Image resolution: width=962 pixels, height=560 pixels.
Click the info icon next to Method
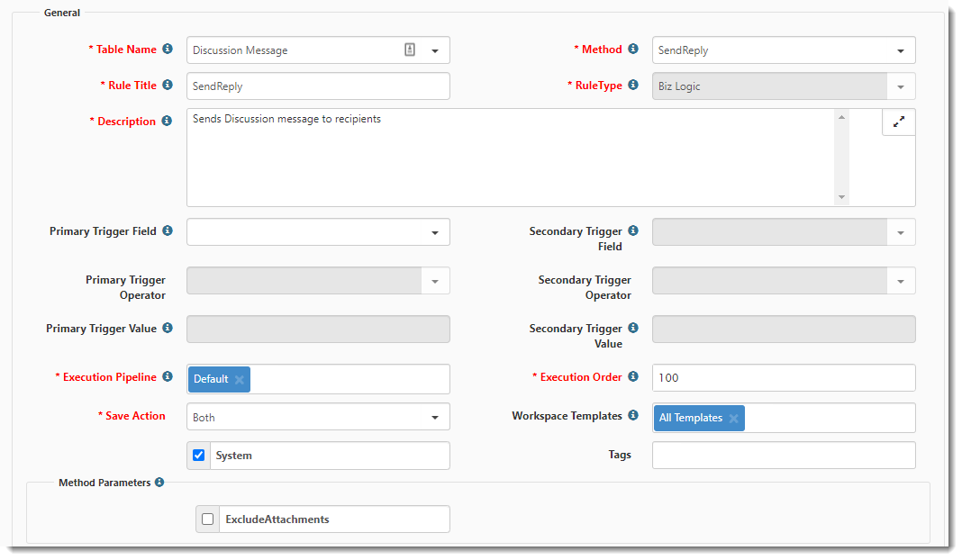(633, 50)
